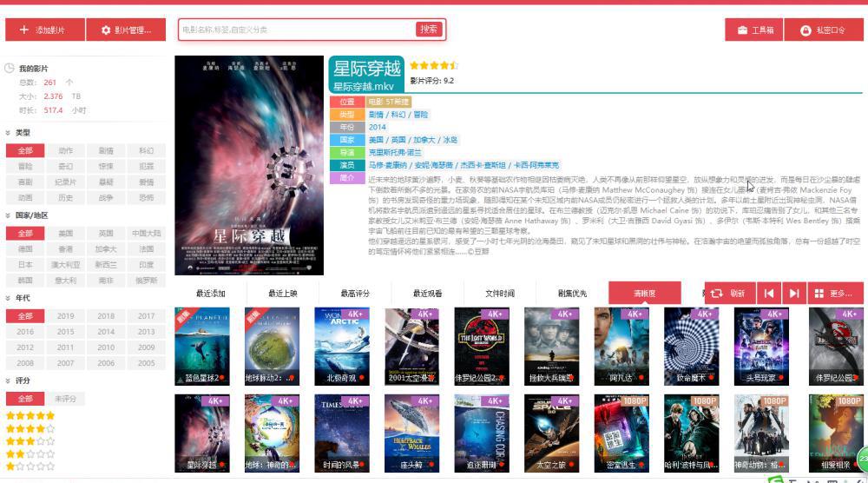The height and width of the screenshot is (483, 868).
Task: Filter by the two-star rating row
Action: tap(30, 453)
